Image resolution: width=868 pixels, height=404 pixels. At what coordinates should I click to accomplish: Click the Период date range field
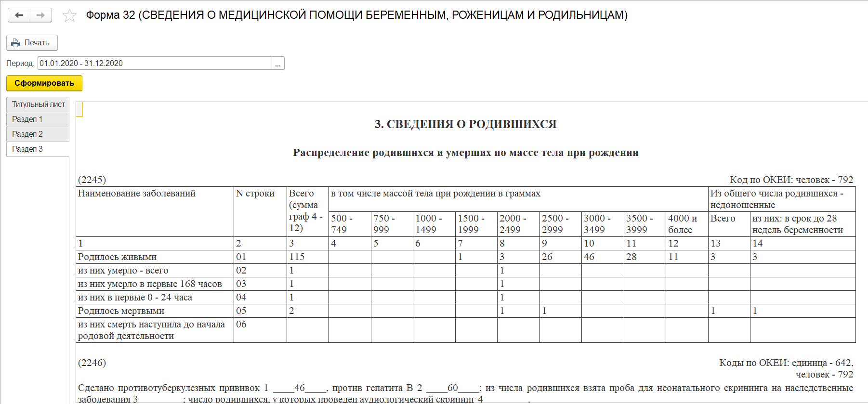[x=154, y=64]
